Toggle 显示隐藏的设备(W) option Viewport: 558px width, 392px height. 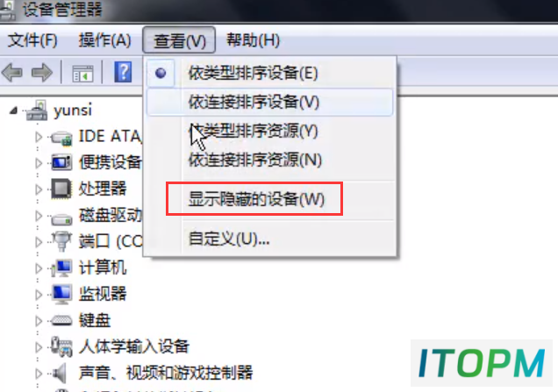254,198
